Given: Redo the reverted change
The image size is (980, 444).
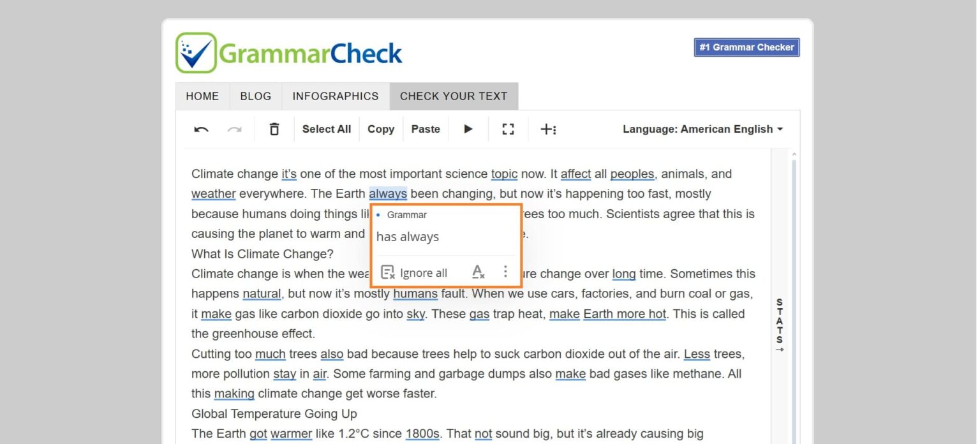Looking at the screenshot, I should click(x=235, y=129).
